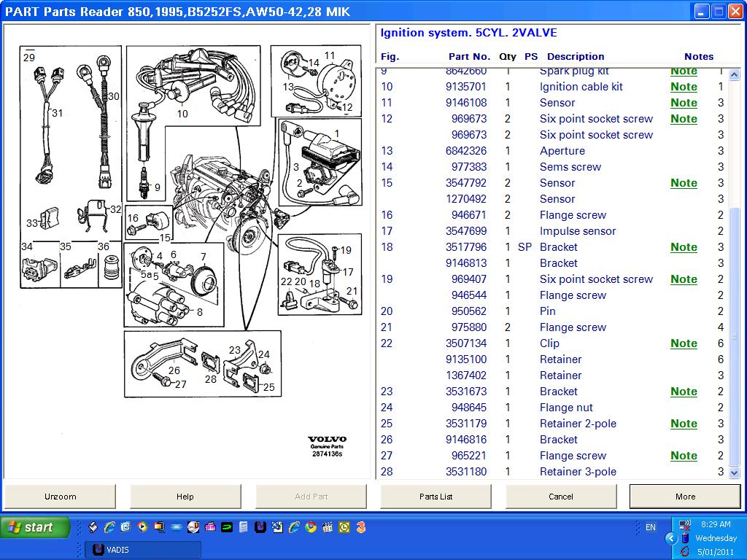Screen dimensions: 747x560
Task: Open Help
Action: [185, 497]
